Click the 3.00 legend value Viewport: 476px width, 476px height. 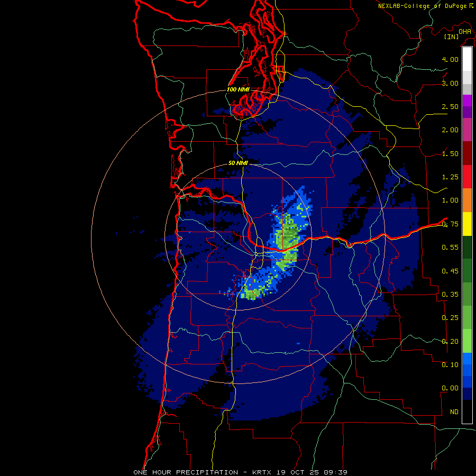(x=450, y=83)
